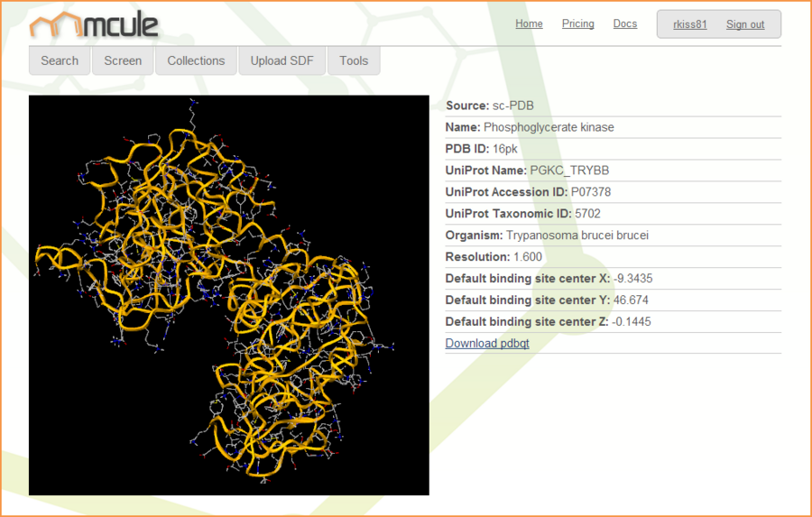Go to the Pricing page
This screenshot has width=812, height=517.
[577, 24]
